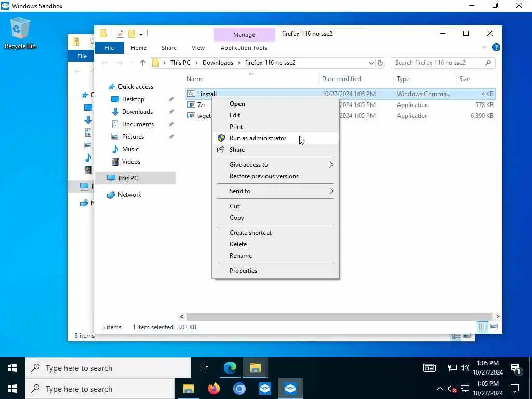Image resolution: width=532 pixels, height=399 pixels.
Task: Click the File tab of background Explorer window
Action: [x=82, y=56]
